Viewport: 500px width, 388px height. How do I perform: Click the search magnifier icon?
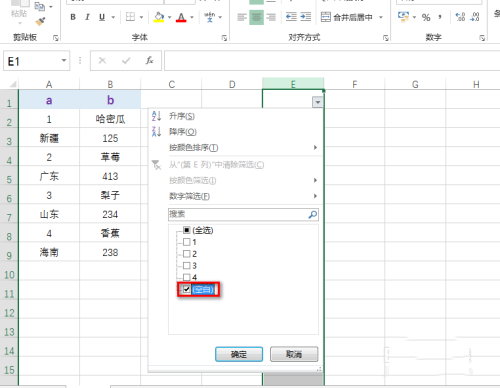pyautogui.click(x=313, y=214)
